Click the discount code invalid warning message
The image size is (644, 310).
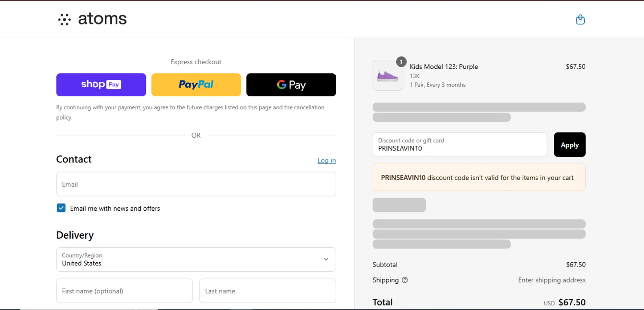coord(479,177)
